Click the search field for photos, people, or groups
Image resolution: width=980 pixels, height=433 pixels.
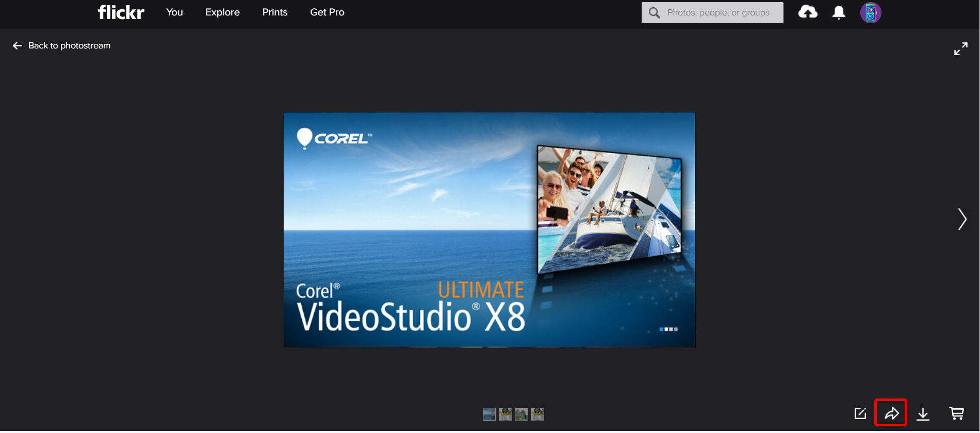click(712, 12)
